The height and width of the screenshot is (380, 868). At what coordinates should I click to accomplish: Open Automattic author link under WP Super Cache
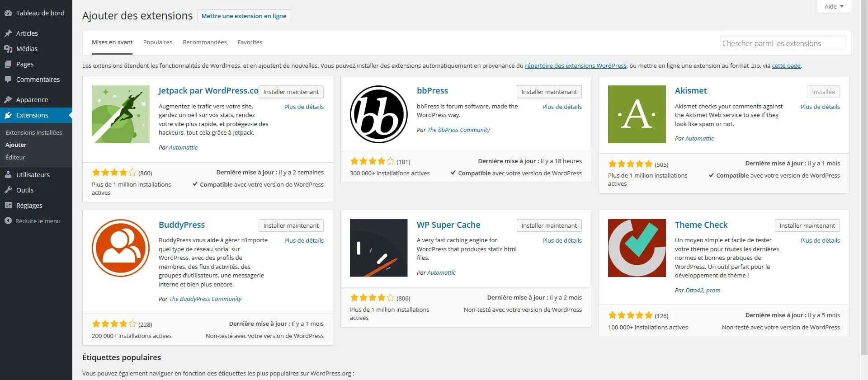click(441, 273)
